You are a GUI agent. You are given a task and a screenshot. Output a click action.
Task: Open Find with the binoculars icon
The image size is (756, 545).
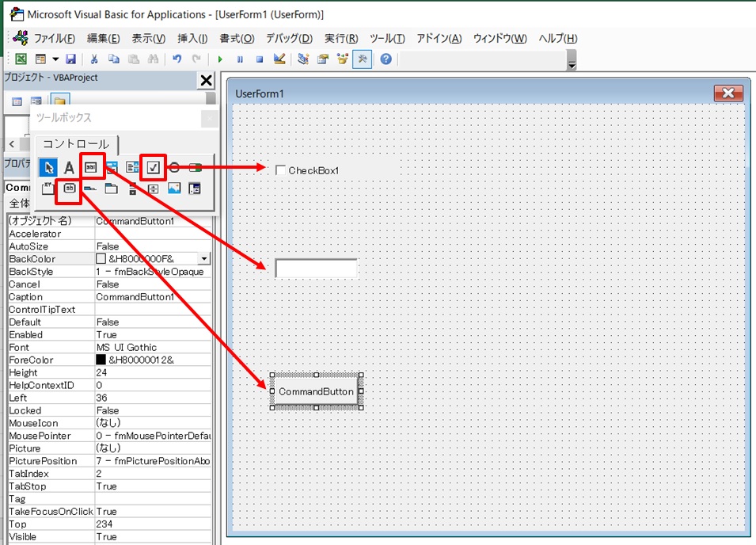(154, 59)
